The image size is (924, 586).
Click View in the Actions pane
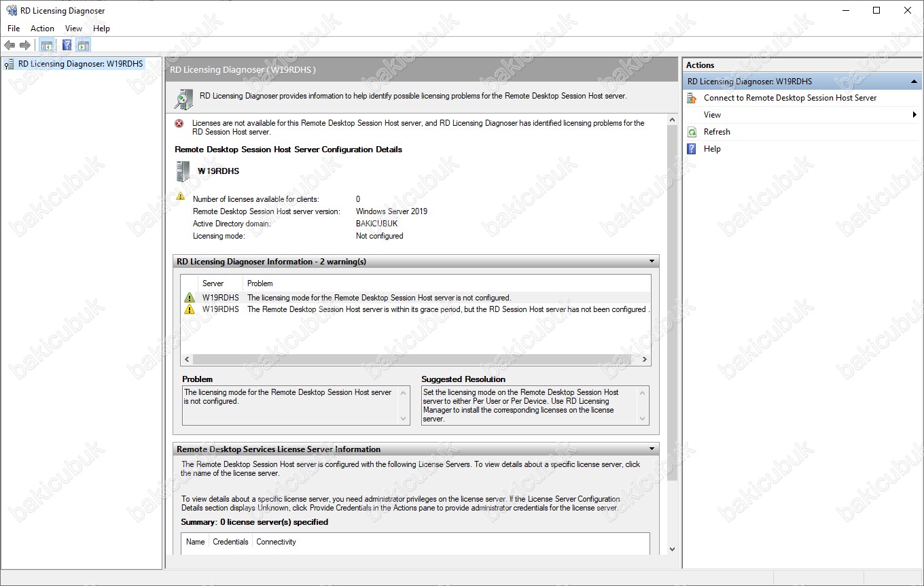click(x=712, y=115)
